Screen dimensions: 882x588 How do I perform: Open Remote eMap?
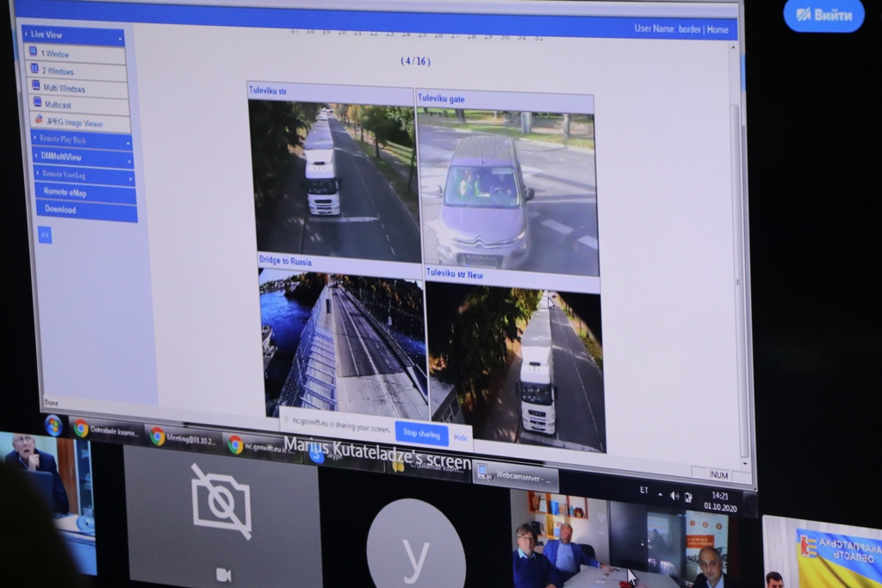pyautogui.click(x=85, y=192)
